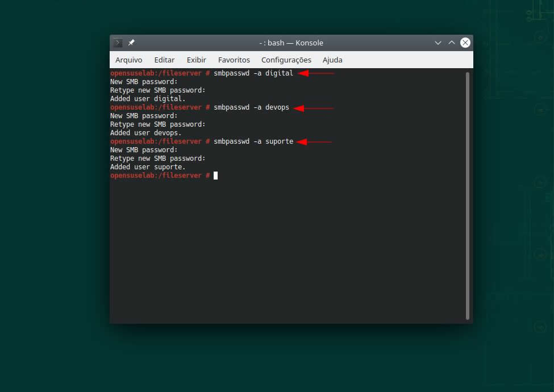Image resolution: width=554 pixels, height=392 pixels.
Task: Click the empty terminal area below the prompt
Action: [x=284, y=250]
